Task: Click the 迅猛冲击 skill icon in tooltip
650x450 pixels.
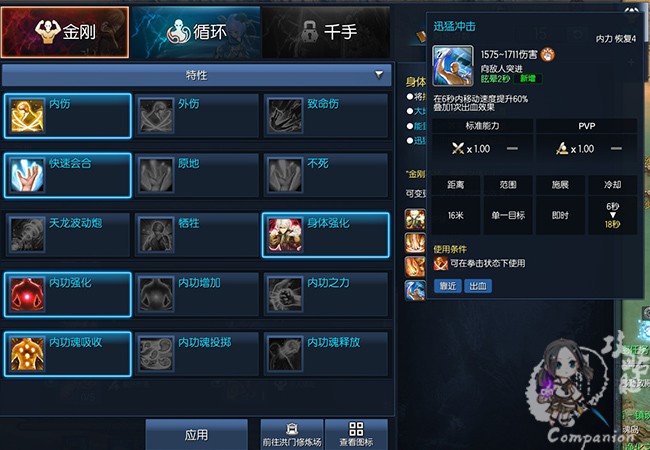Action: point(453,66)
